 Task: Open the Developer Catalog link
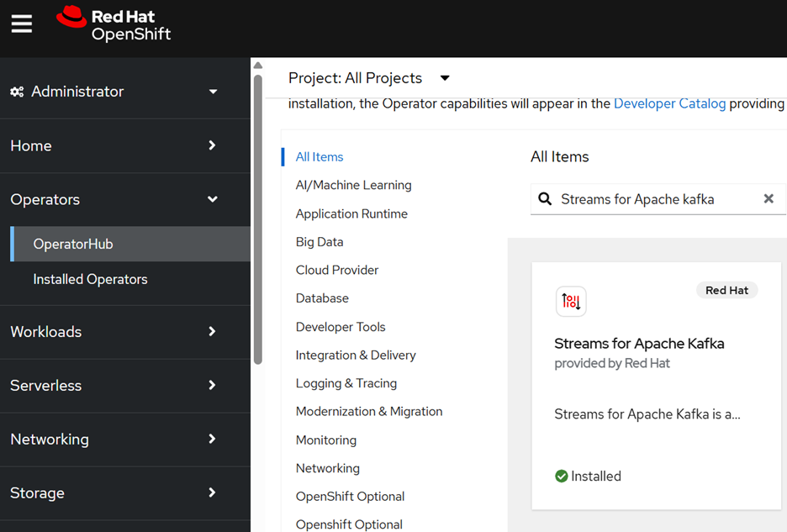pos(669,103)
